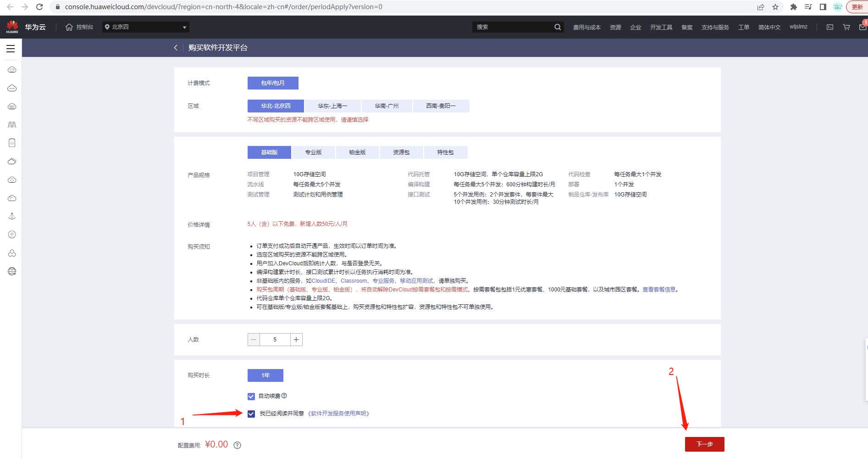
Task: Click the media control icon in browser toolbar
Action: (x=808, y=7)
